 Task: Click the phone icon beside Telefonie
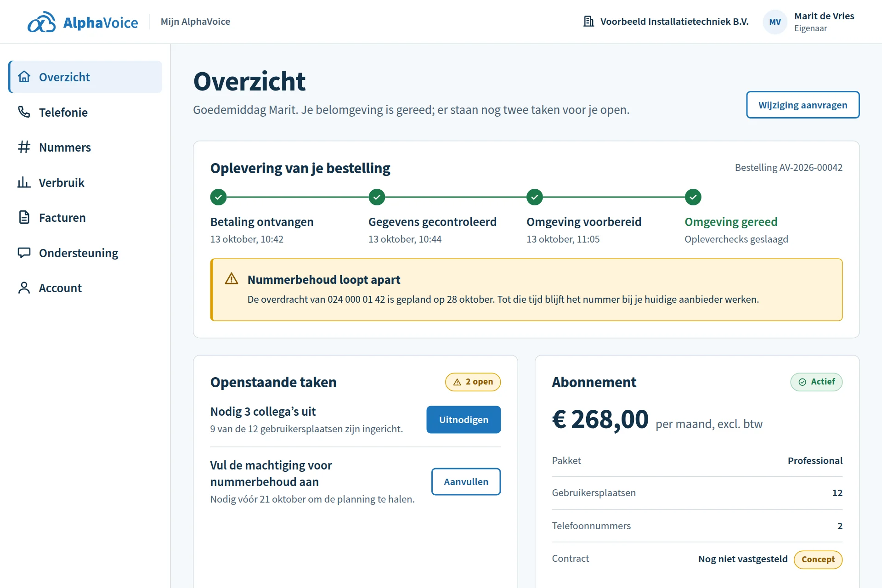point(24,112)
